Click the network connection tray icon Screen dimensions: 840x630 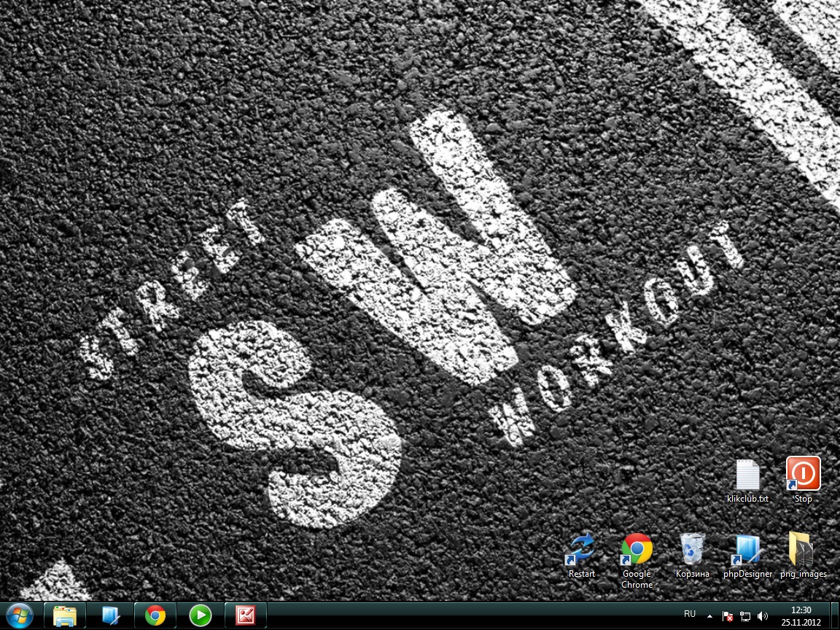pyautogui.click(x=745, y=616)
